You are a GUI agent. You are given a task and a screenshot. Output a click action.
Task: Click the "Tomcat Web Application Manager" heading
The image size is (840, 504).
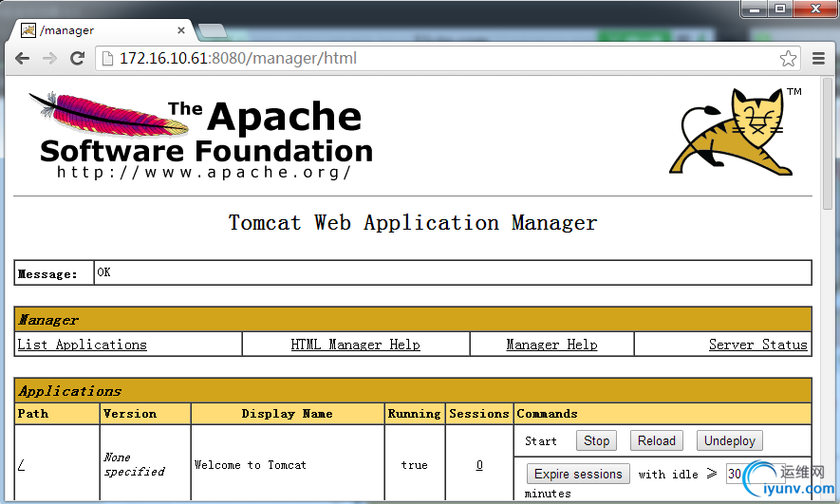tap(413, 222)
